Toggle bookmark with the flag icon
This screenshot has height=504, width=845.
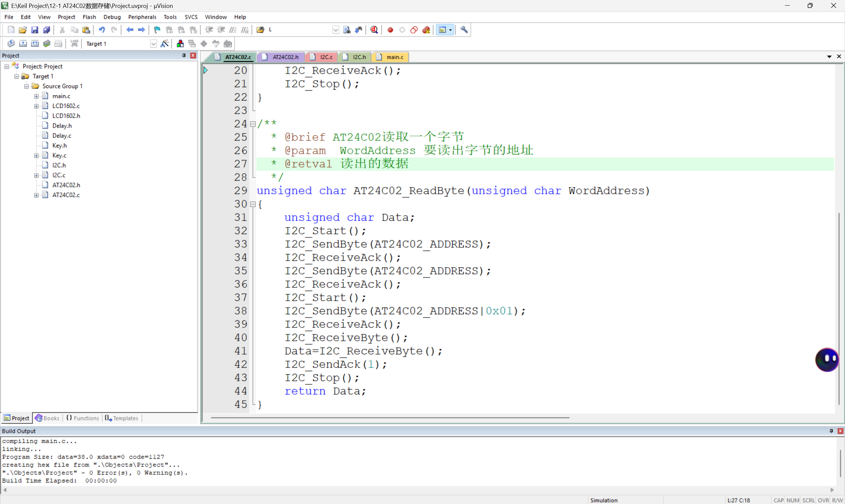[157, 30]
